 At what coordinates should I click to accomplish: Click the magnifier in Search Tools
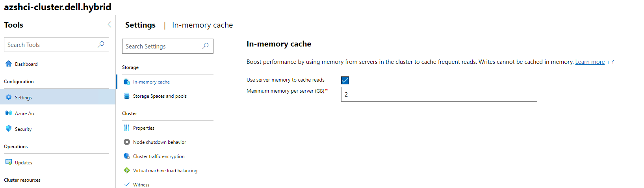click(101, 45)
